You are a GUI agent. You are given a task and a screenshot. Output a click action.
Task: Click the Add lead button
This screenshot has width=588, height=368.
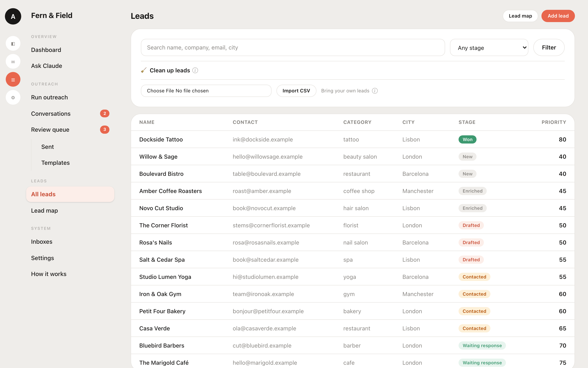tap(558, 16)
